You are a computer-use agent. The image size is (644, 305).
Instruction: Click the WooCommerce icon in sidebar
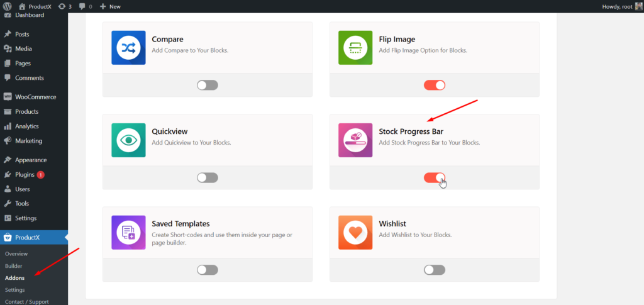8,97
